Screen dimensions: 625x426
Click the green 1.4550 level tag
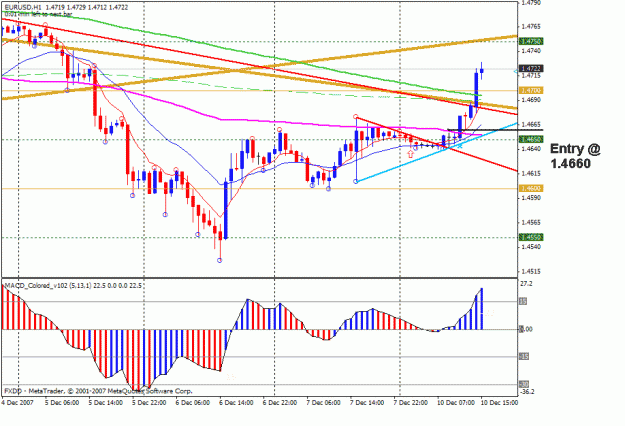pyautogui.click(x=532, y=238)
